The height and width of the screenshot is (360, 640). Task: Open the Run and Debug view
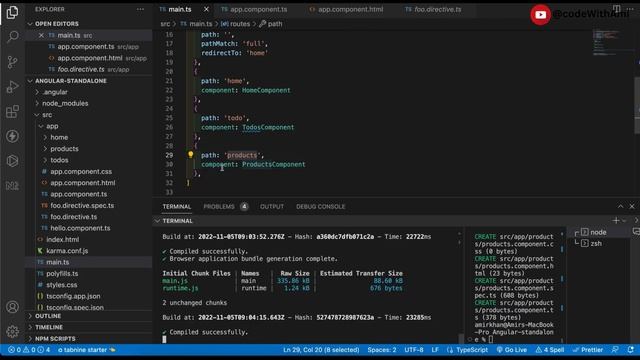tap(12, 87)
